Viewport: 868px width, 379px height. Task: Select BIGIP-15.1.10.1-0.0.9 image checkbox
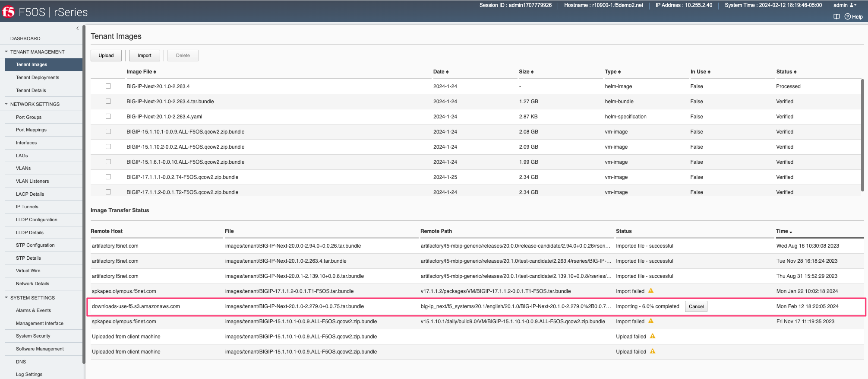[108, 131]
